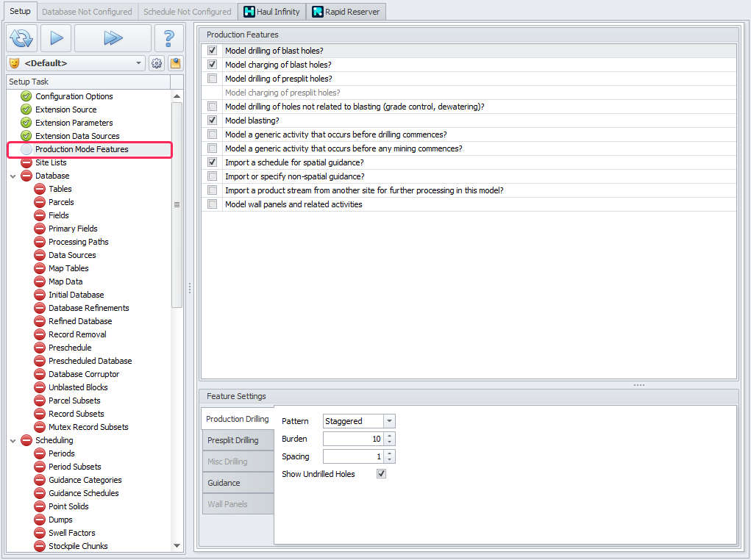This screenshot has height=560, width=751.
Task: Select Mutex Record Subsets setup task
Action: point(88,427)
